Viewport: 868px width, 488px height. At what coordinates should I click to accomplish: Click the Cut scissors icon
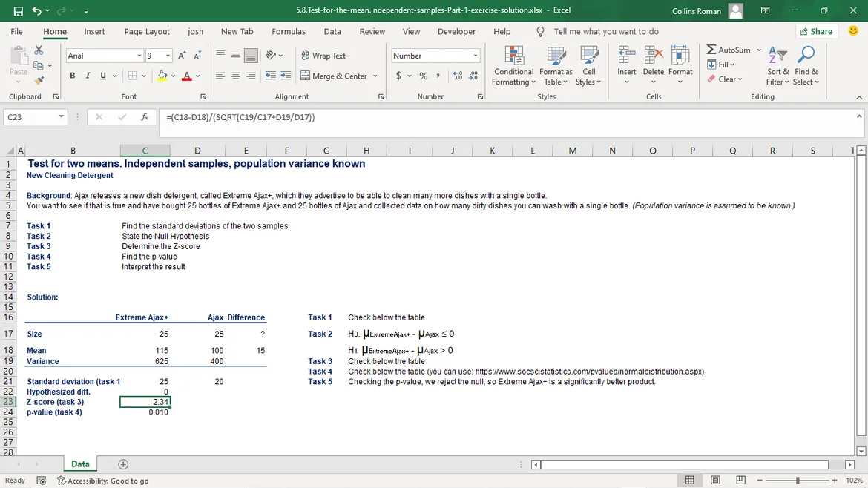(x=39, y=50)
